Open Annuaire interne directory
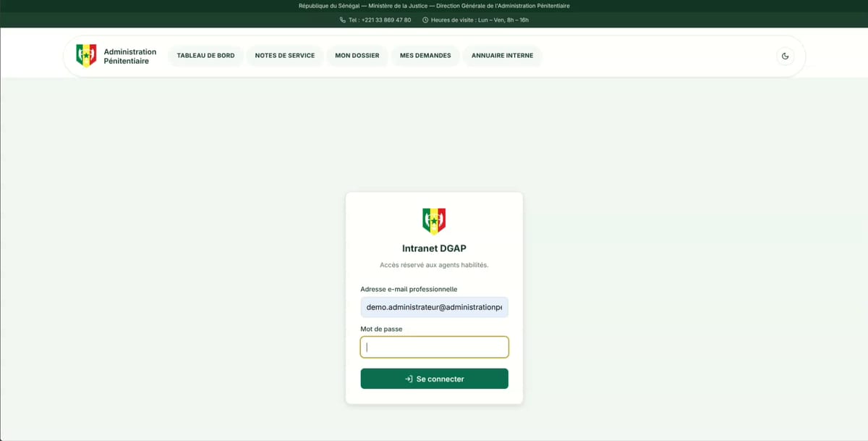Image resolution: width=868 pixels, height=441 pixels. pyautogui.click(x=502, y=56)
